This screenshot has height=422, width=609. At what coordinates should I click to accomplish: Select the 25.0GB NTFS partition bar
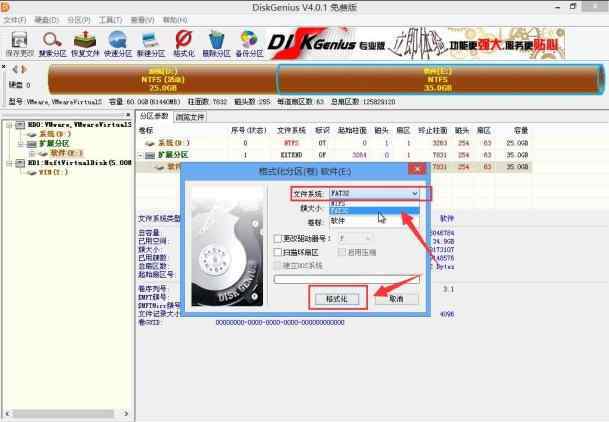click(162, 80)
